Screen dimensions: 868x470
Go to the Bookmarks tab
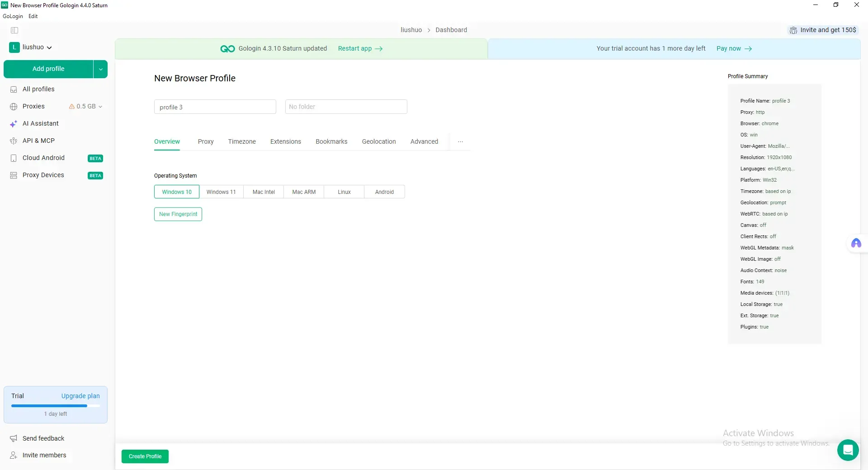[331, 141]
